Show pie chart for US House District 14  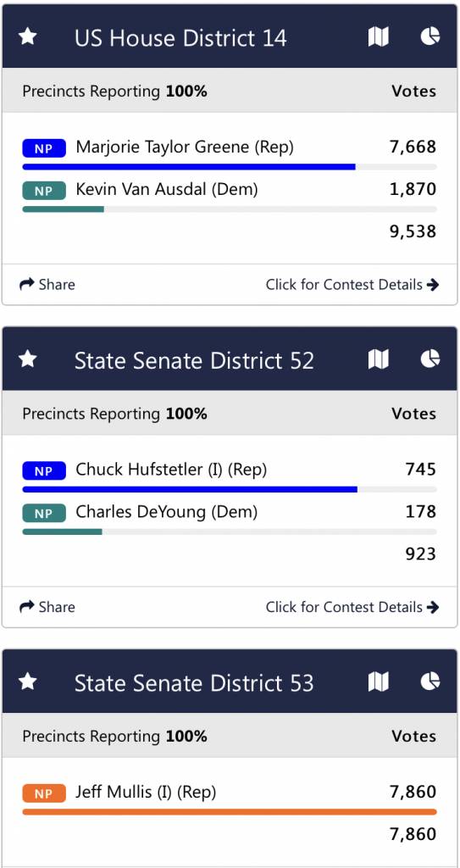[430, 37]
